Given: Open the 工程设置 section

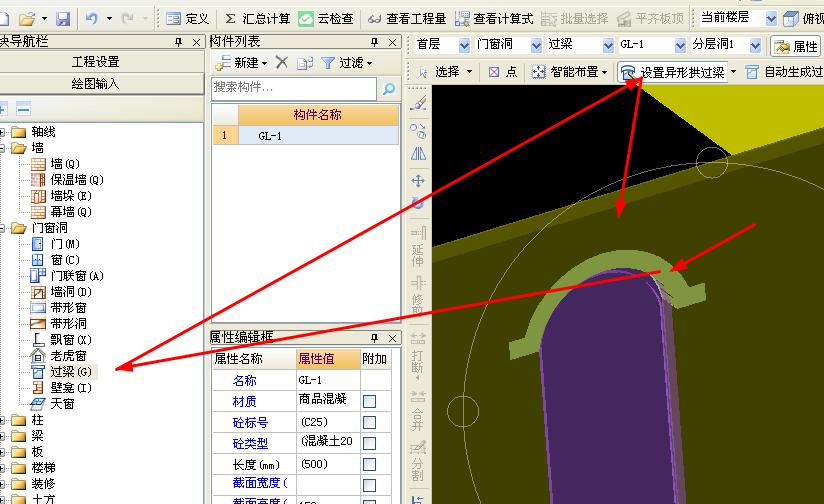Looking at the screenshot, I should click(x=96, y=62).
